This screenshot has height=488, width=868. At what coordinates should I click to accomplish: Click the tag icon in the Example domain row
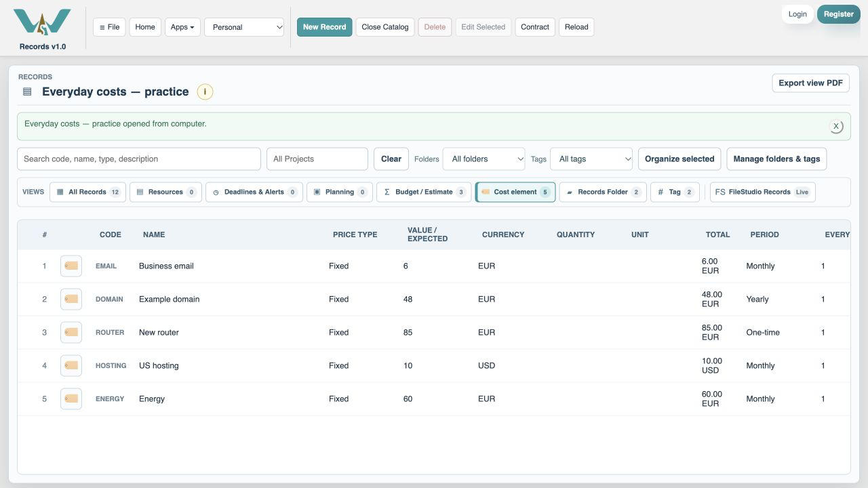tap(71, 300)
